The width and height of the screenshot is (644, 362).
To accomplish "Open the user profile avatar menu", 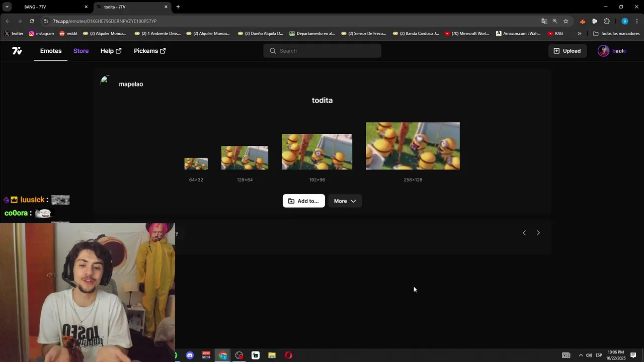I will point(603,51).
